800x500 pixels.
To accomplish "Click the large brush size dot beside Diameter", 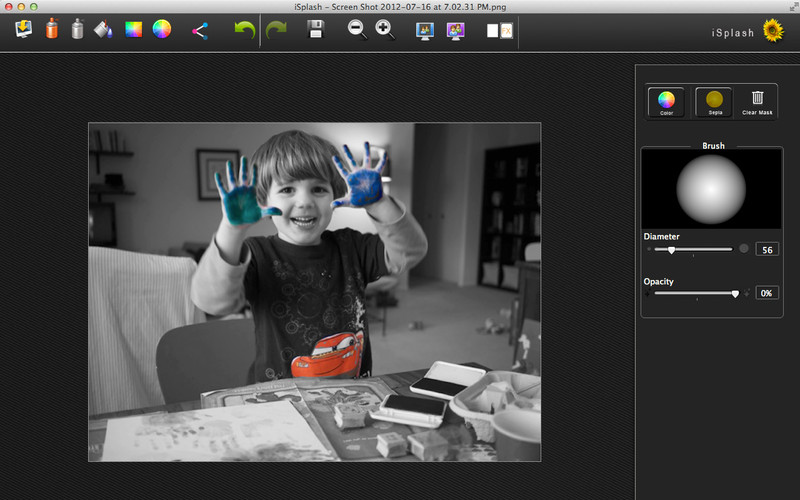I will (744, 248).
